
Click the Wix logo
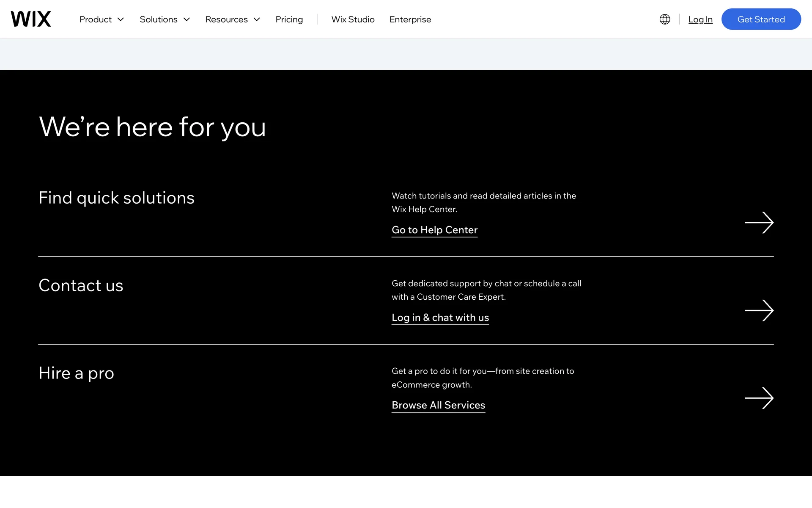[x=31, y=19]
